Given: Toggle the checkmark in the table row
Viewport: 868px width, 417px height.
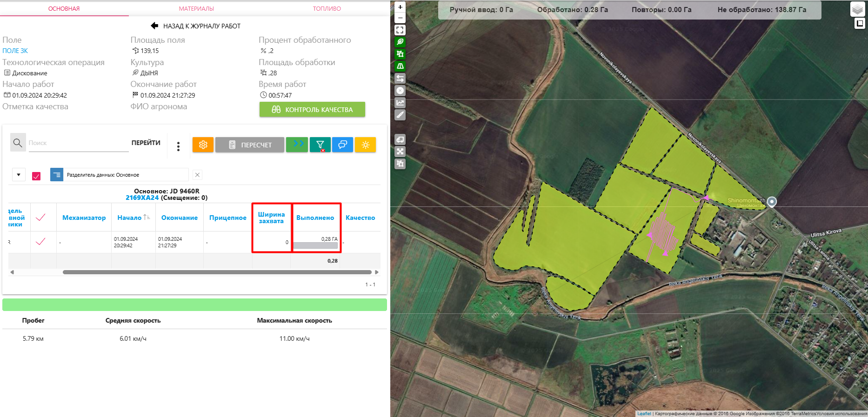Looking at the screenshot, I should point(41,242).
